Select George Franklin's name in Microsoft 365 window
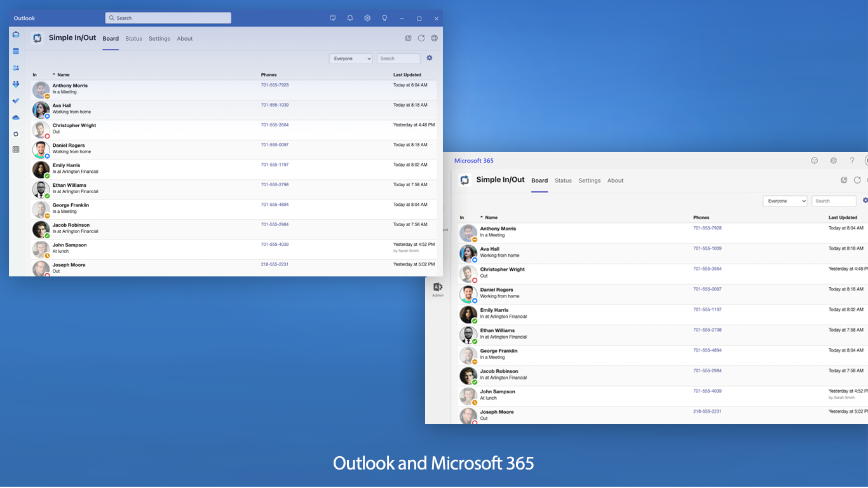This screenshot has width=868, height=488. coord(499,351)
